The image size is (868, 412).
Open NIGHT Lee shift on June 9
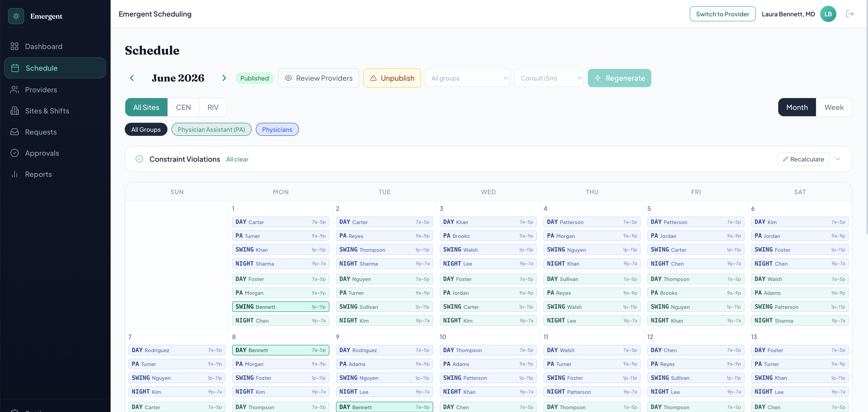[384, 391]
